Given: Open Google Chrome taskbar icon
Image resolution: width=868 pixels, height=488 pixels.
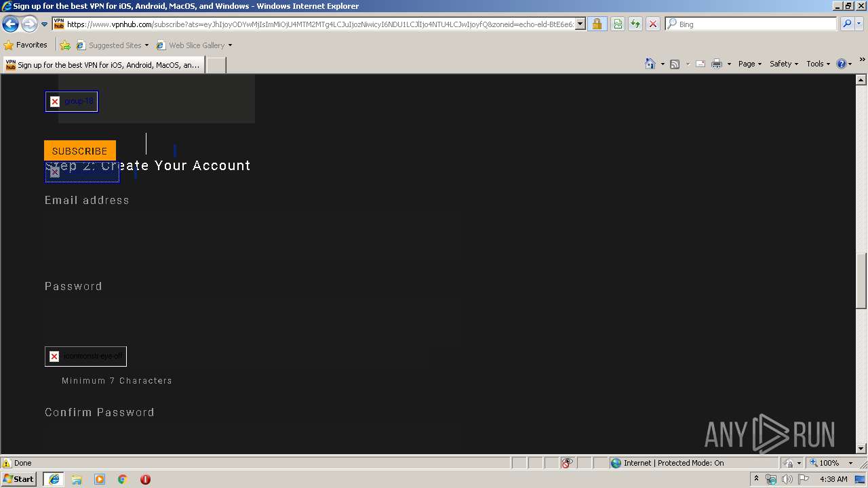Looking at the screenshot, I should click(x=122, y=479).
